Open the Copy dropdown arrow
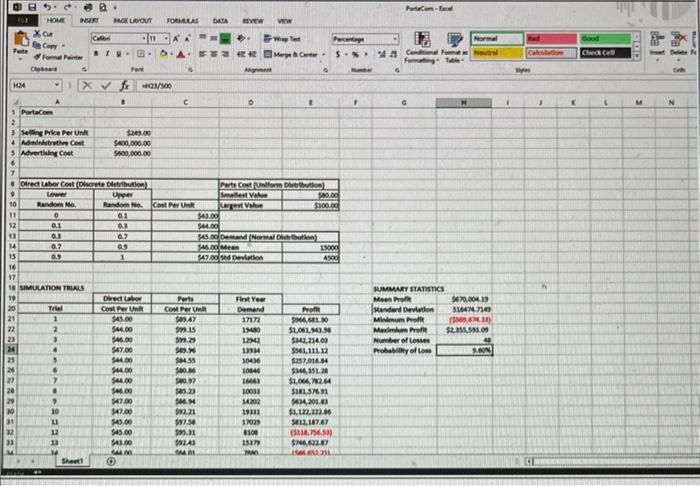Screen dimensions: 700x486 coord(63,46)
